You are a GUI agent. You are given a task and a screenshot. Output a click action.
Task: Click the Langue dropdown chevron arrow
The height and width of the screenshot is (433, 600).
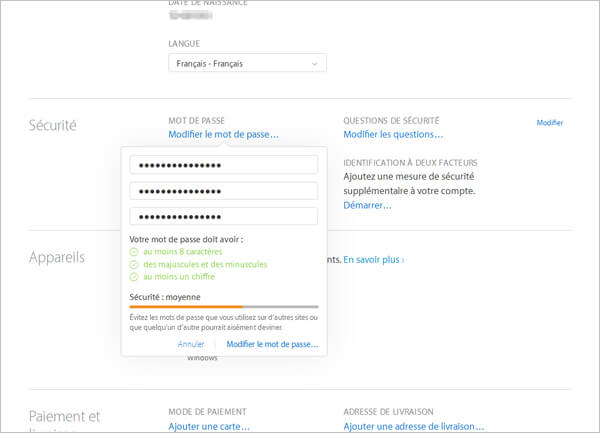click(x=315, y=64)
